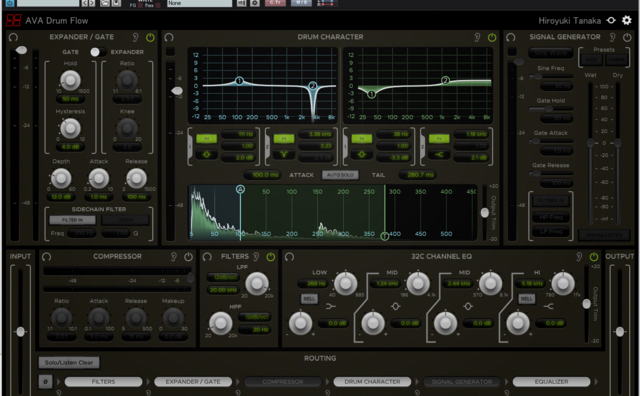
Task: Select notch shape icon on attack band 2
Action: [284, 155]
